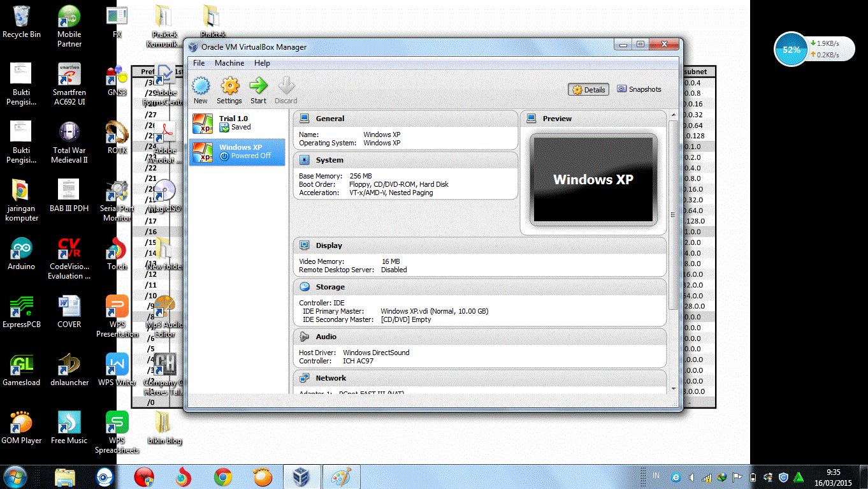Screen dimensions: 868x489
Task: Open the Free Music desktop icon
Action: click(x=69, y=428)
